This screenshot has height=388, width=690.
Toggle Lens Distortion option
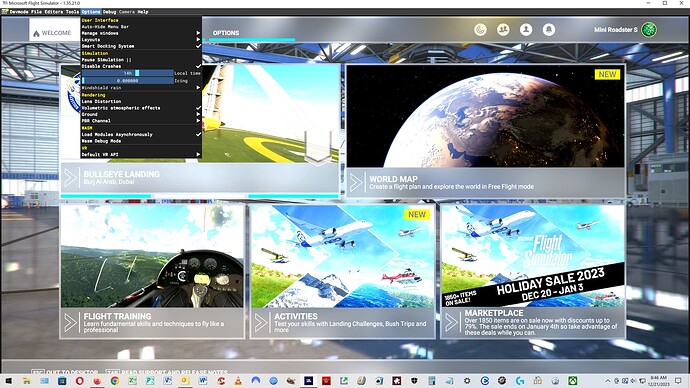click(x=141, y=102)
